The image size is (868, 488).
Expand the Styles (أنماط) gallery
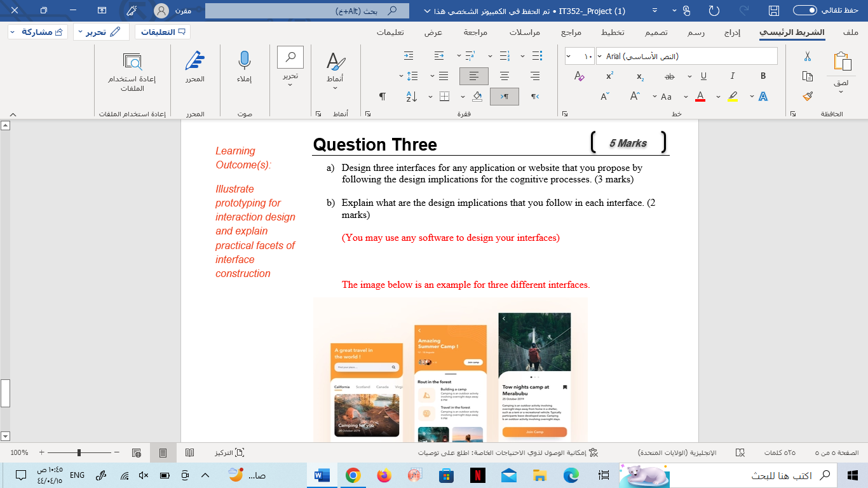click(x=335, y=70)
